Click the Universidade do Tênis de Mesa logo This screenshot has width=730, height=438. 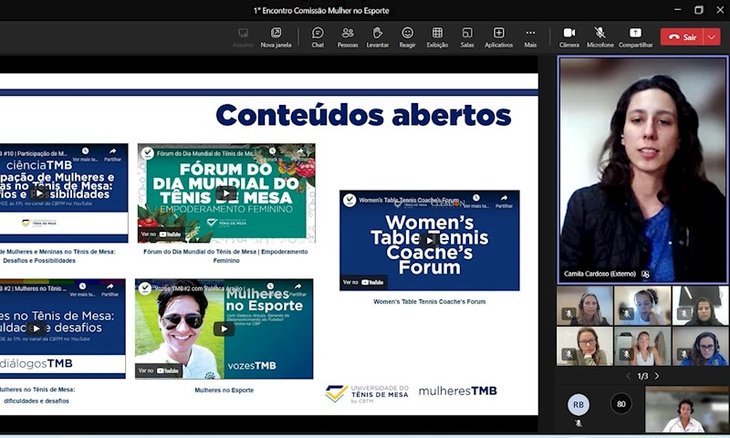[367, 394]
